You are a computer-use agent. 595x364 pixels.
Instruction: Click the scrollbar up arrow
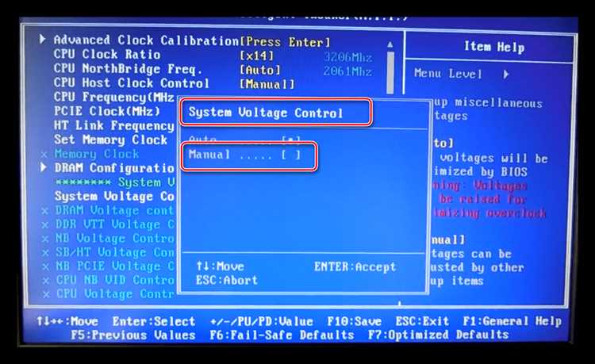(390, 44)
